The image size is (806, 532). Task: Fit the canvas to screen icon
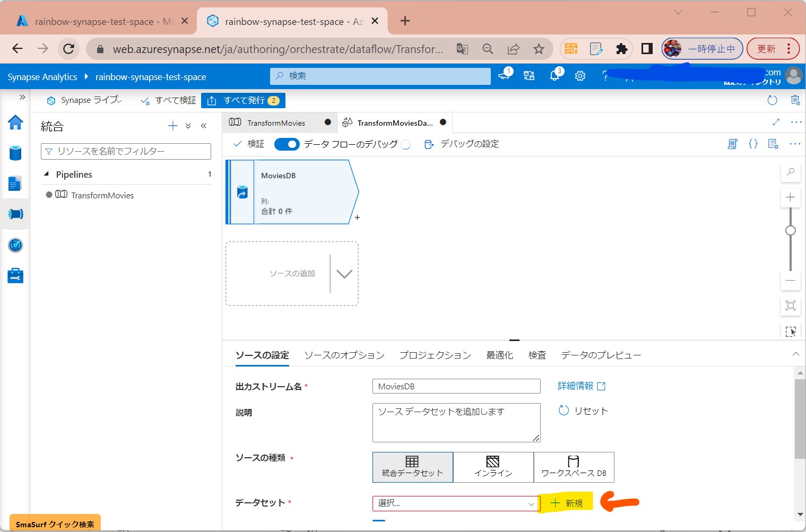(x=791, y=306)
